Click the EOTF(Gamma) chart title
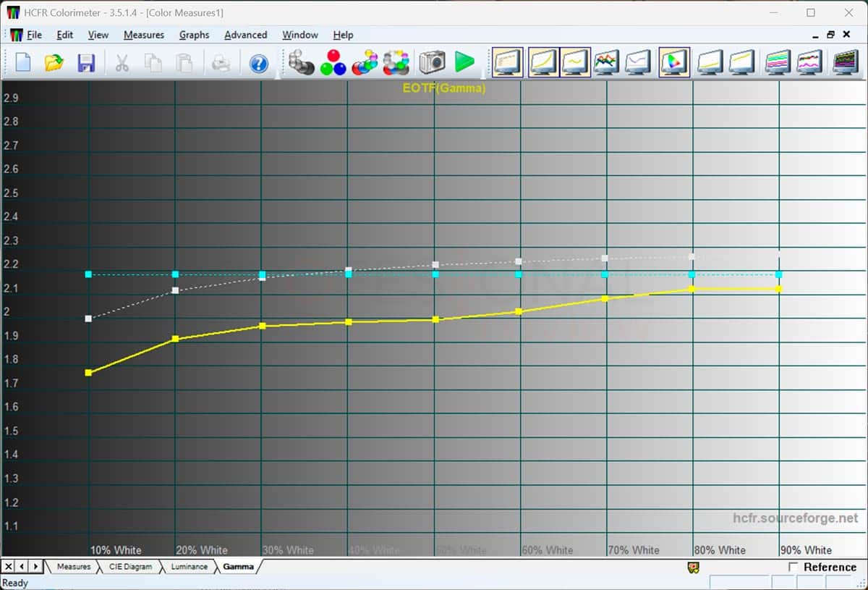This screenshot has height=590, width=868. coord(444,88)
